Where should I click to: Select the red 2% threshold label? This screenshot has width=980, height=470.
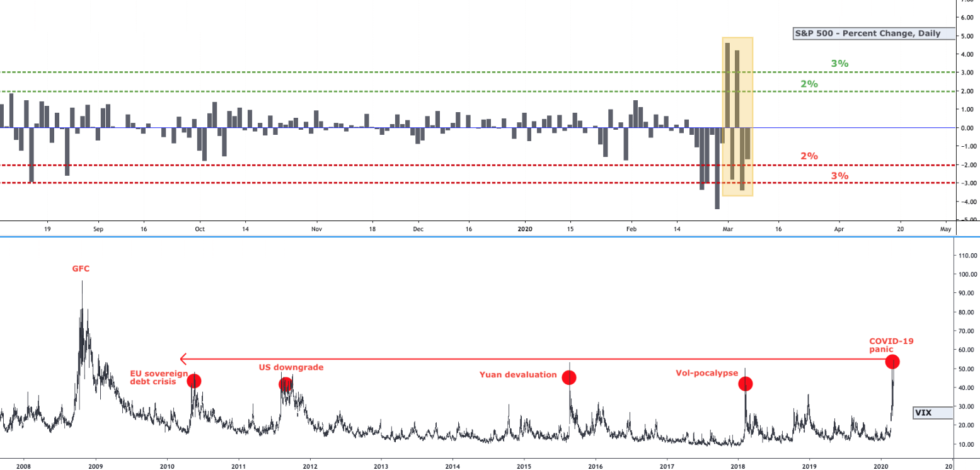tap(809, 156)
